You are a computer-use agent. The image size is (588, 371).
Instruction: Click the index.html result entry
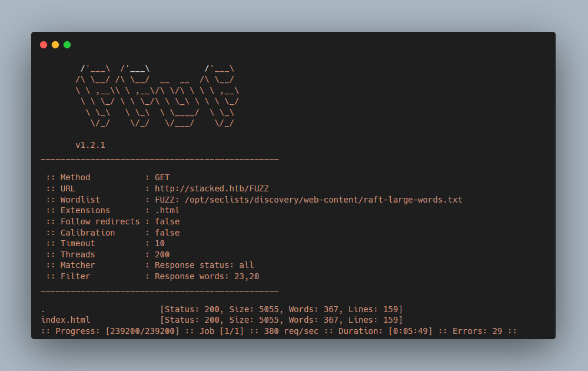pos(65,320)
